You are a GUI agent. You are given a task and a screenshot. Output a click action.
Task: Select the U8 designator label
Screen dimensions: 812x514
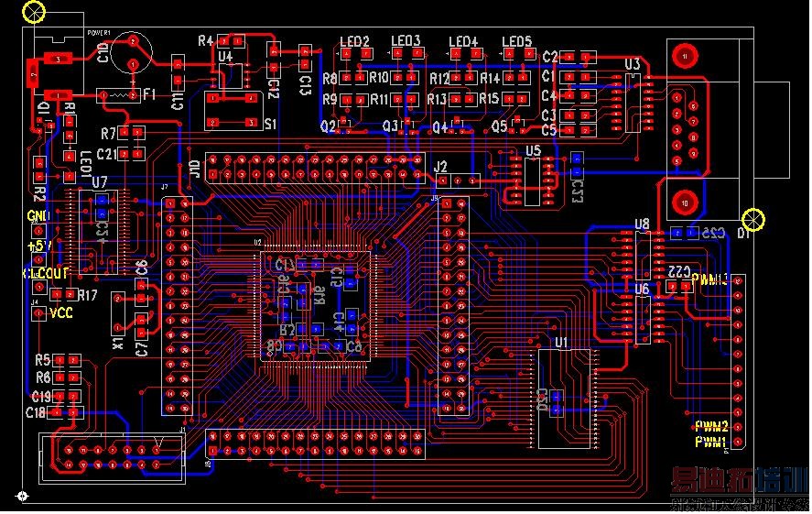click(x=642, y=224)
